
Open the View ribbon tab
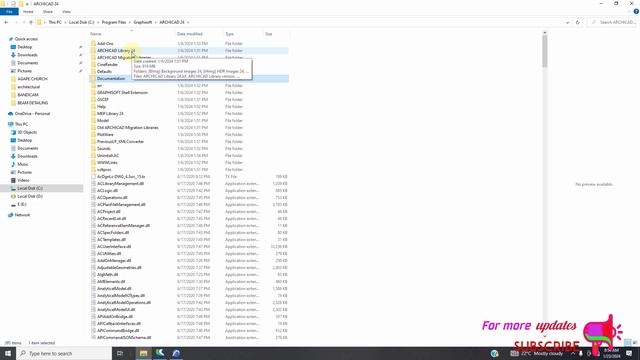67,12
